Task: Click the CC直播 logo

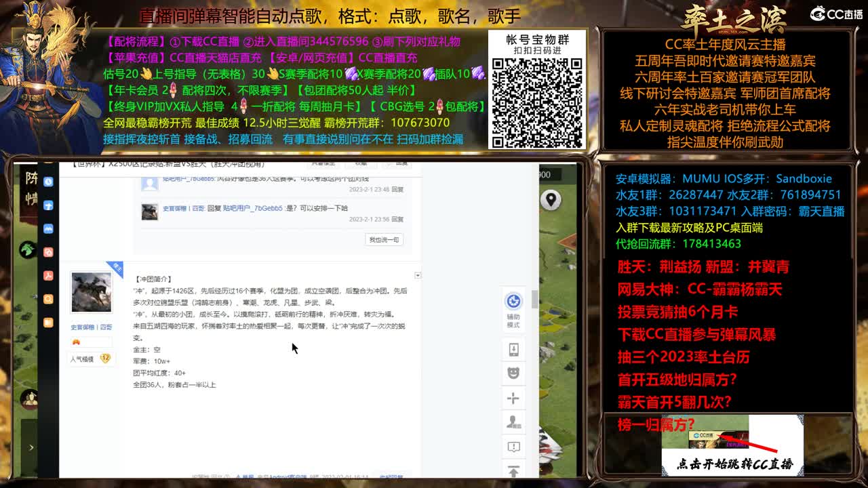Action: point(836,14)
